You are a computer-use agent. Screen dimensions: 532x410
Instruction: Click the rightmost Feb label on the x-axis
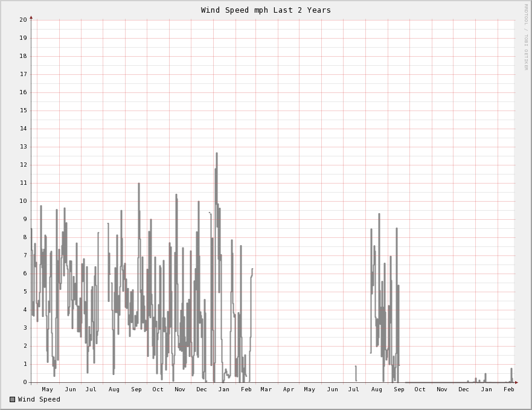pos(509,389)
